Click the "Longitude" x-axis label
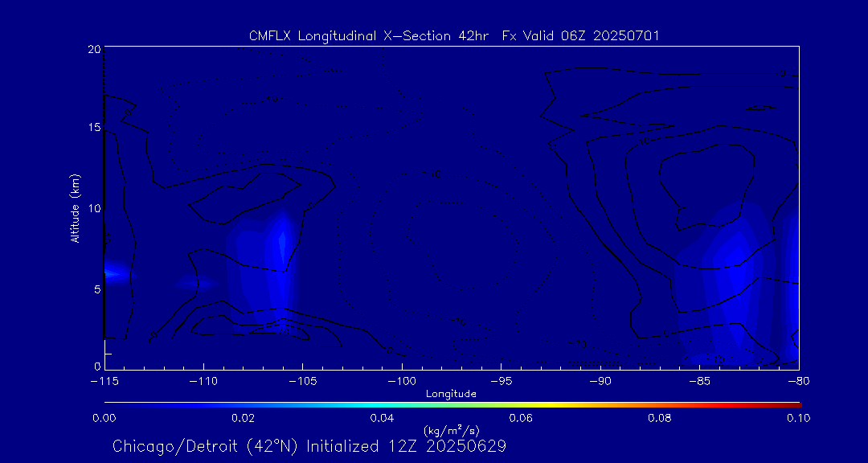868x463 pixels. pyautogui.click(x=451, y=394)
